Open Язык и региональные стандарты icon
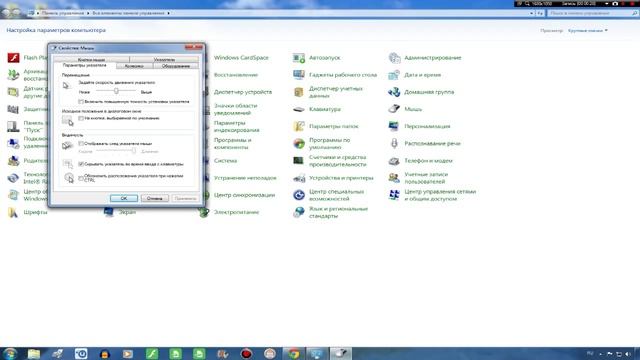640x360 pixels. 299,212
